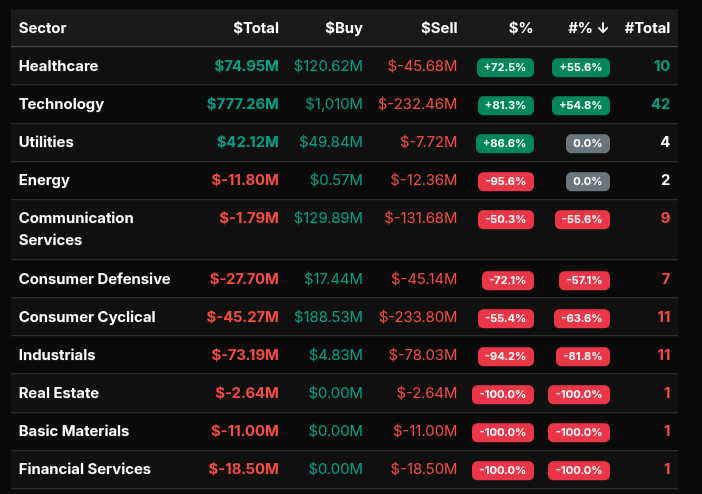Sort by the $% column header

[520, 28]
